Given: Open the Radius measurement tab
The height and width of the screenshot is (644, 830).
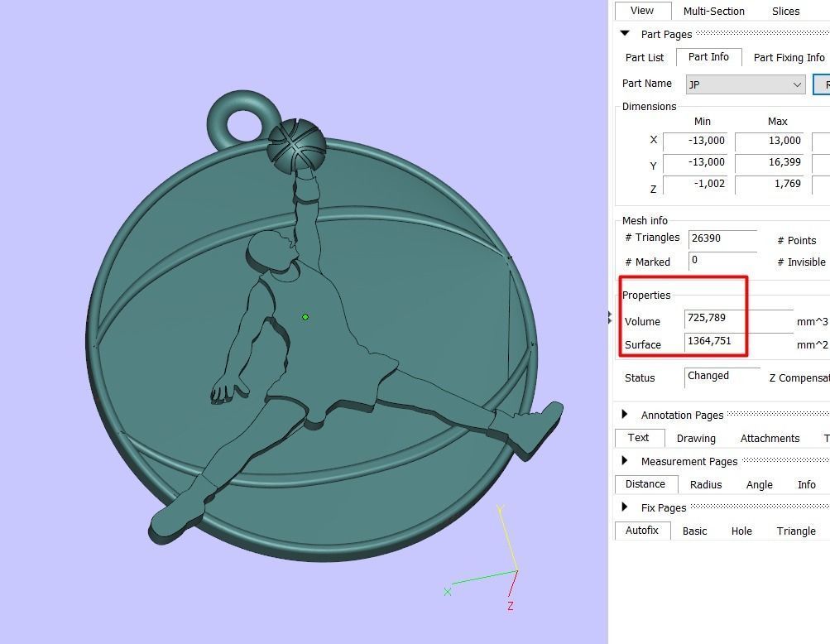Looking at the screenshot, I should click(706, 484).
